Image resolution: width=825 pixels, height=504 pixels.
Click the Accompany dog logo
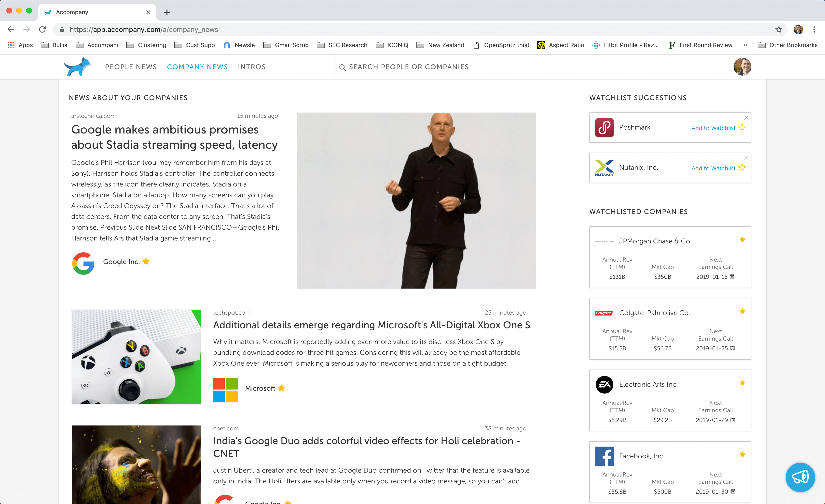pyautogui.click(x=77, y=66)
